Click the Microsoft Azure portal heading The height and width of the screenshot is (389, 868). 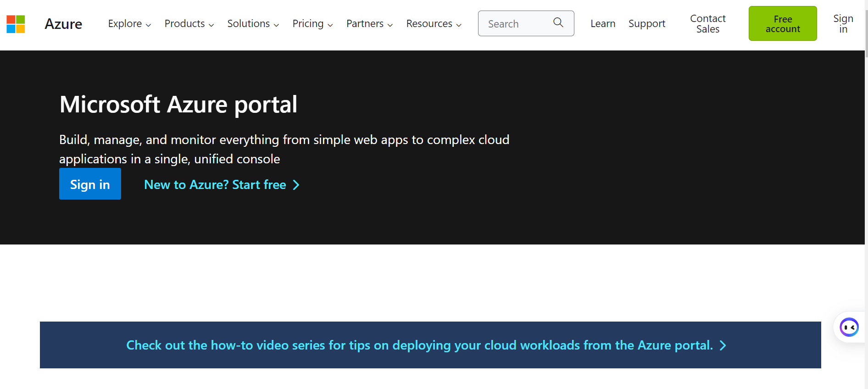(178, 105)
